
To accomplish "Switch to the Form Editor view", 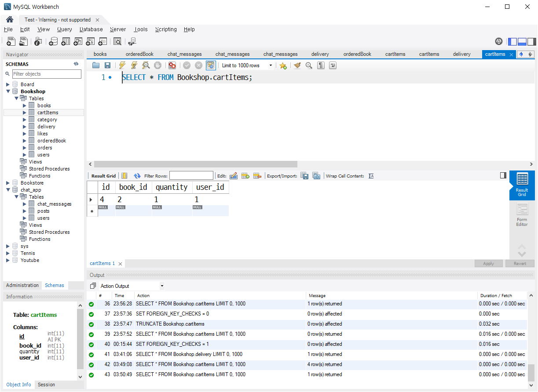I will (522, 215).
